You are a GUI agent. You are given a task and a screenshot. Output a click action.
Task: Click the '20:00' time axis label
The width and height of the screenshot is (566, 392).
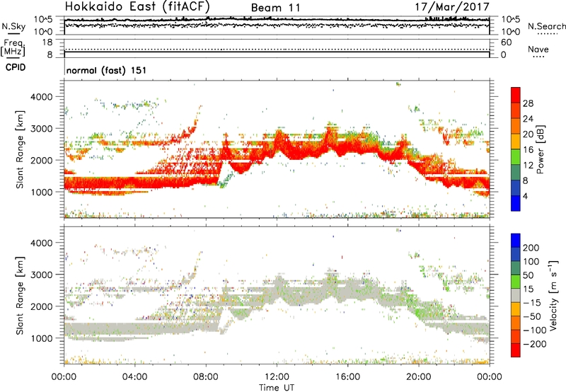coord(419,377)
